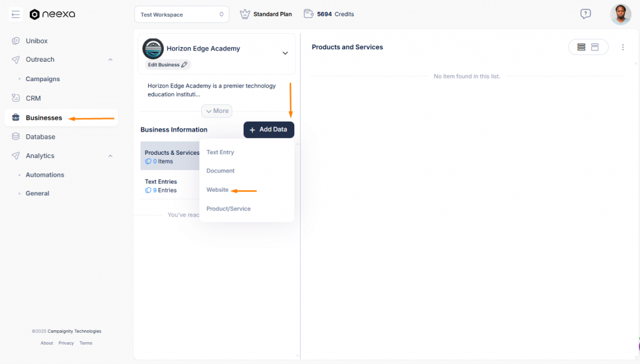Click the credits wallet icon
This screenshot has height=364, width=640.
308,14
